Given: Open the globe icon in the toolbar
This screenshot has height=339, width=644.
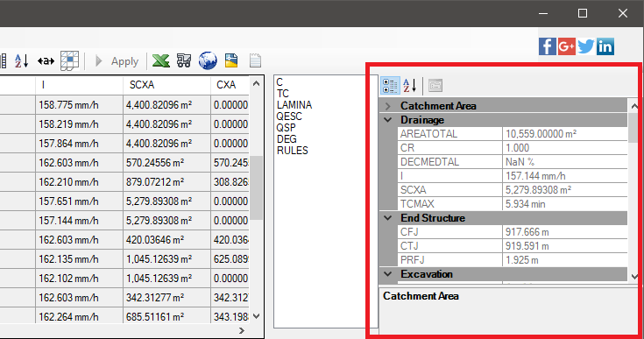Looking at the screenshot, I should click(208, 60).
